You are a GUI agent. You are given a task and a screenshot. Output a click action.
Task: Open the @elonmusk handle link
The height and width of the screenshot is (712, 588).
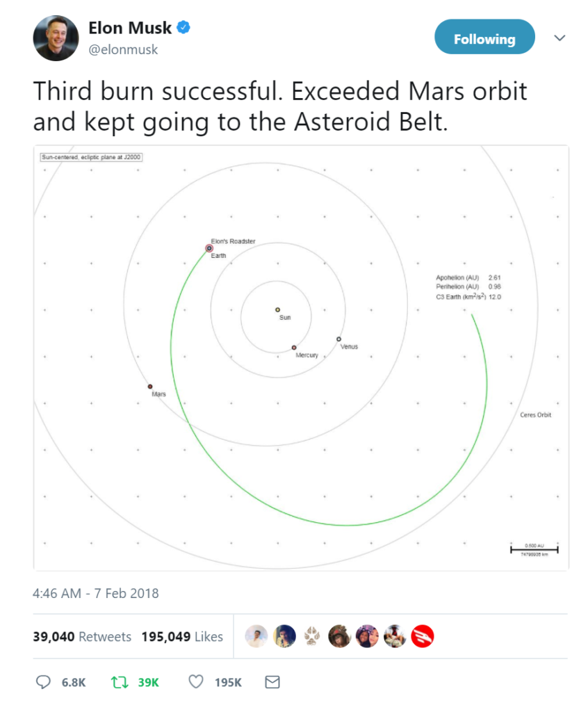pyautogui.click(x=123, y=49)
